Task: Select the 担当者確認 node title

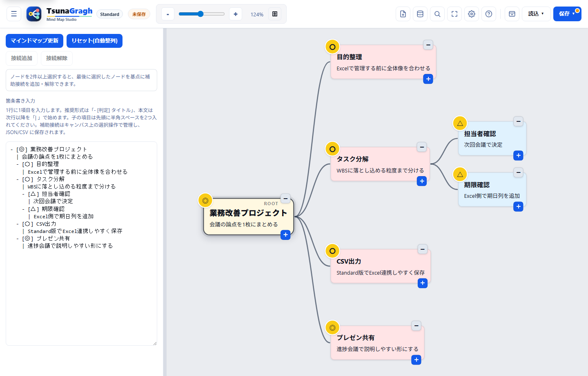Action: pyautogui.click(x=480, y=134)
